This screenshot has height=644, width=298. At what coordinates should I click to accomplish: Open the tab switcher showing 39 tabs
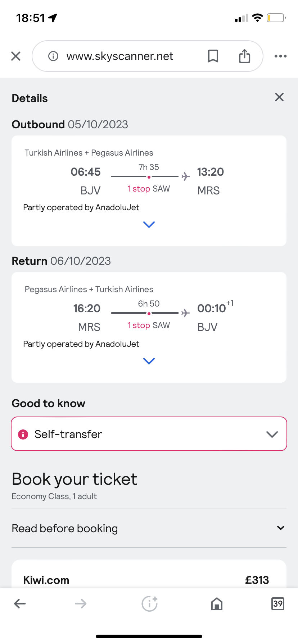click(x=277, y=603)
